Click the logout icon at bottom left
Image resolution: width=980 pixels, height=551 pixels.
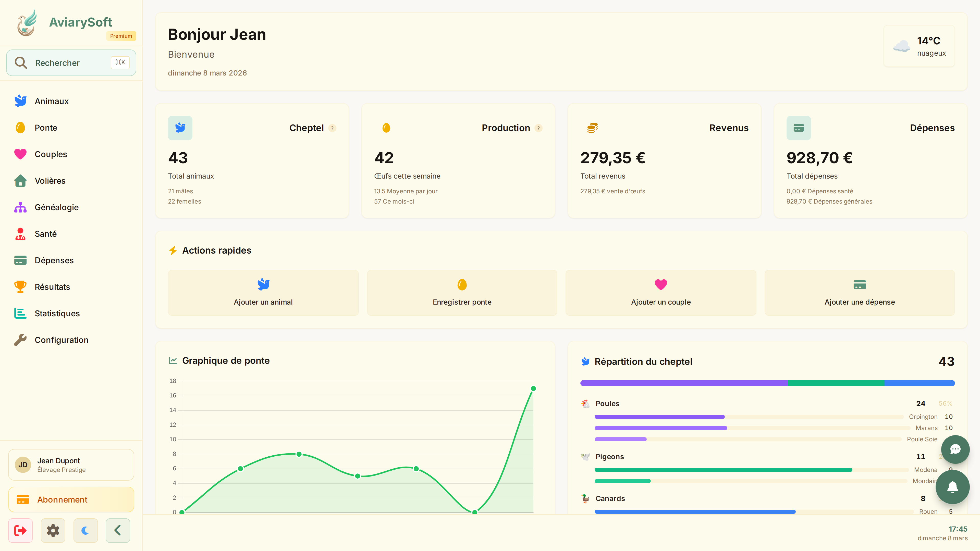pos(20,530)
